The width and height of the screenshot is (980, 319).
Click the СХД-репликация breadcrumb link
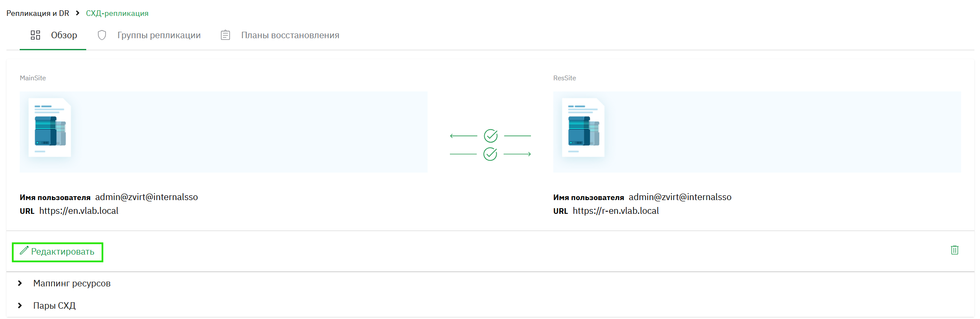[117, 13]
